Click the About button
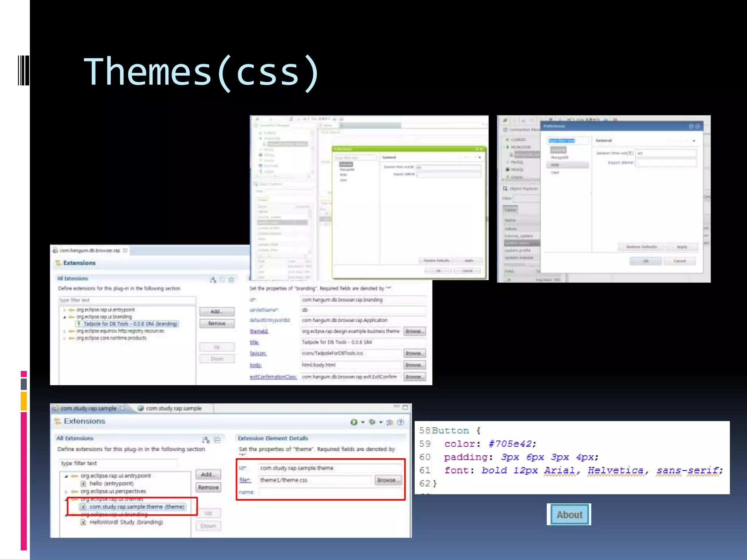Viewport: 747px width, 560px height. (569, 514)
